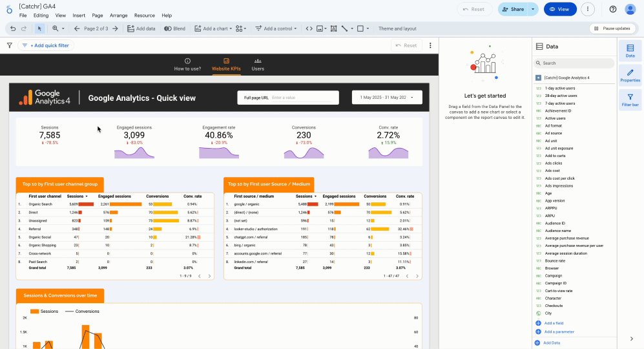The height and width of the screenshot is (349, 644).
Task: Insert an image from toolbar
Action: (320, 29)
